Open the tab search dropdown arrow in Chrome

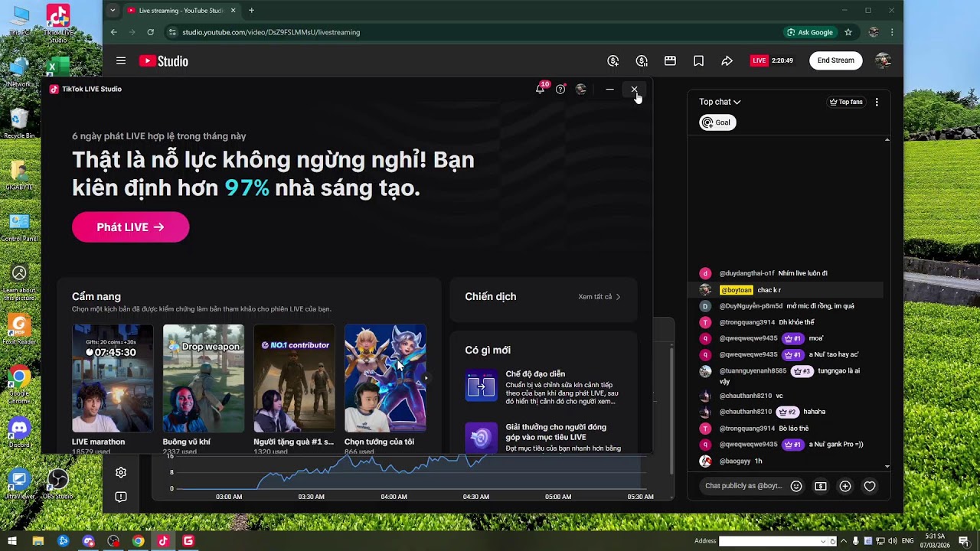(x=113, y=10)
